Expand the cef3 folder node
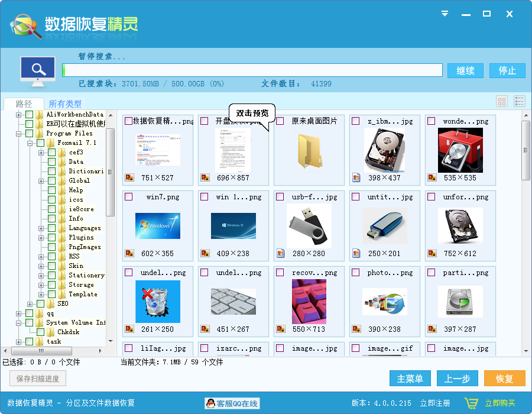 click(41, 153)
